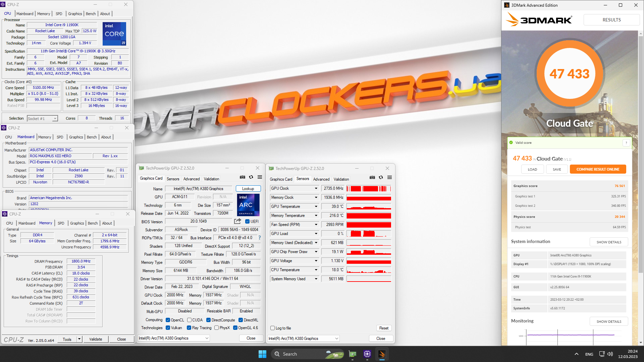Open GPU Clock sensor dropdown

click(316, 188)
